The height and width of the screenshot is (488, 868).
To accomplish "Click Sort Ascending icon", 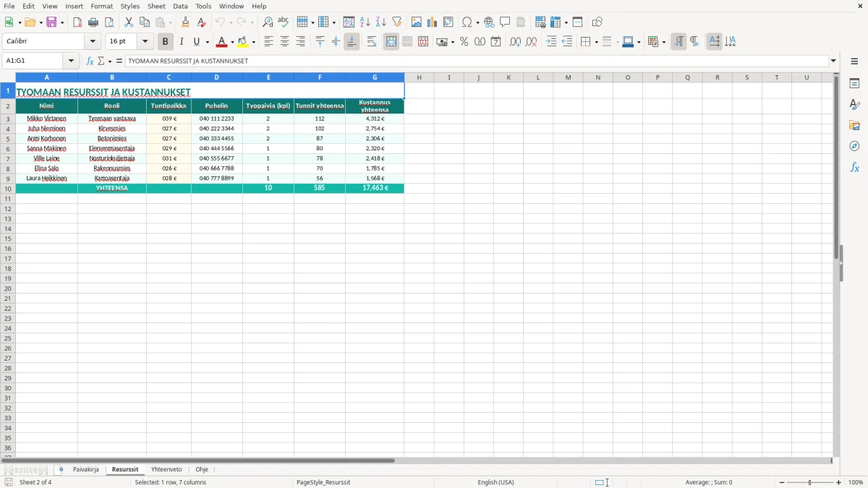I will click(365, 22).
